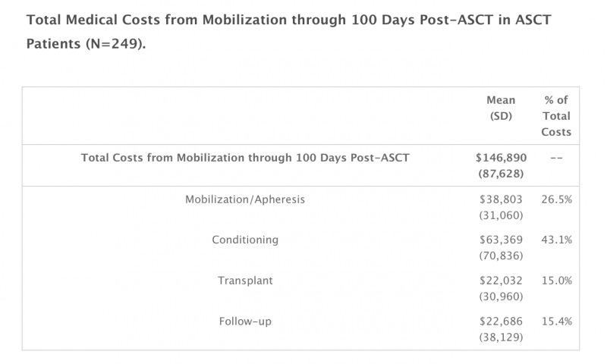Screen dimensions: 607x364
Task: Click the 15.0% percentage cell
Action: click(556, 281)
